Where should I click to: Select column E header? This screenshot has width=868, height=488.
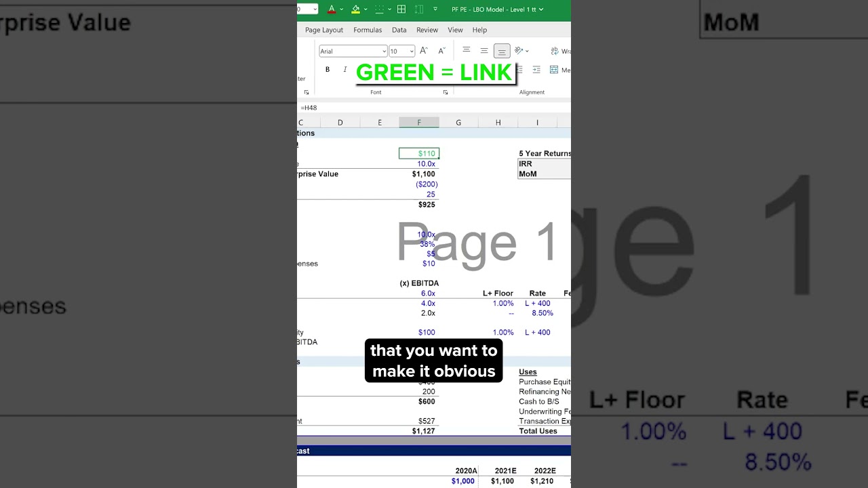[380, 123]
